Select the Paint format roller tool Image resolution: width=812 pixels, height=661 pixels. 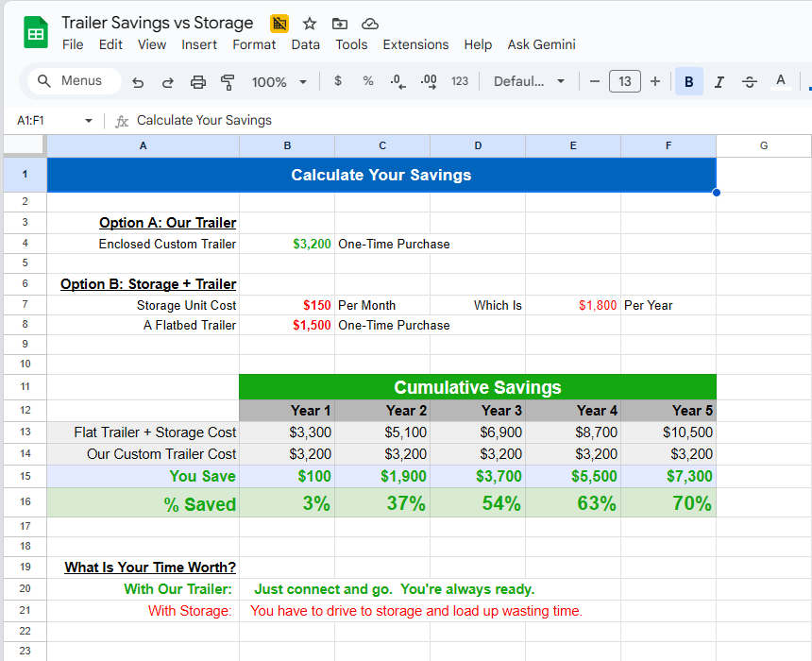(228, 82)
